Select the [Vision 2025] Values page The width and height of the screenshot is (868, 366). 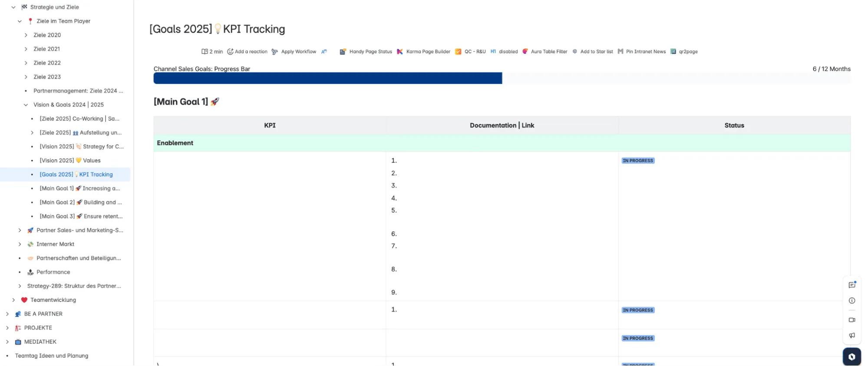point(70,161)
